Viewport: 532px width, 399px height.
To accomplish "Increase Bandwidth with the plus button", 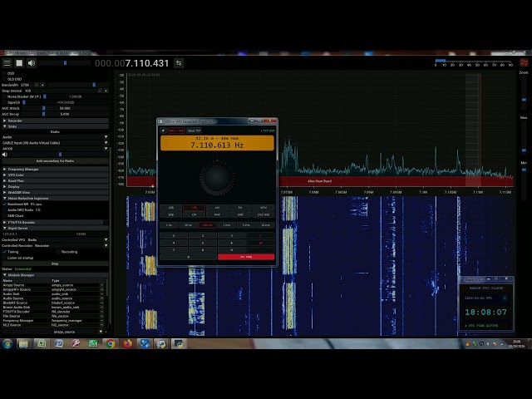I will click(x=42, y=85).
